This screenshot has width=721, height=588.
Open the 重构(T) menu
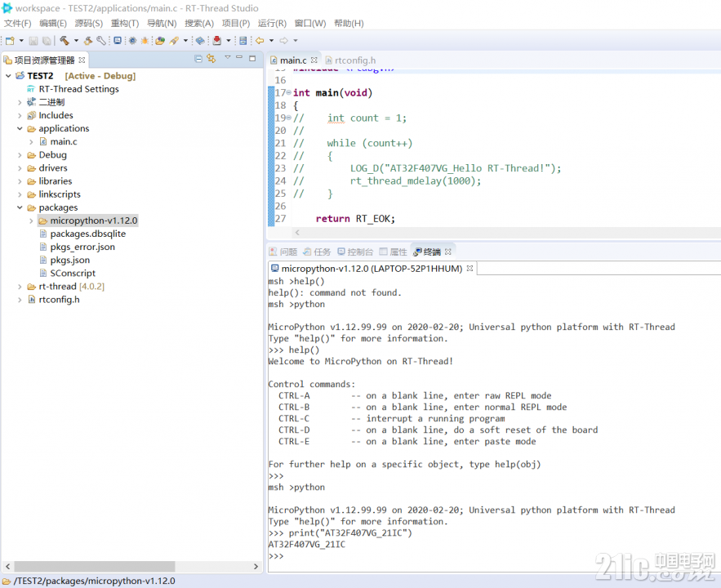pyautogui.click(x=125, y=24)
